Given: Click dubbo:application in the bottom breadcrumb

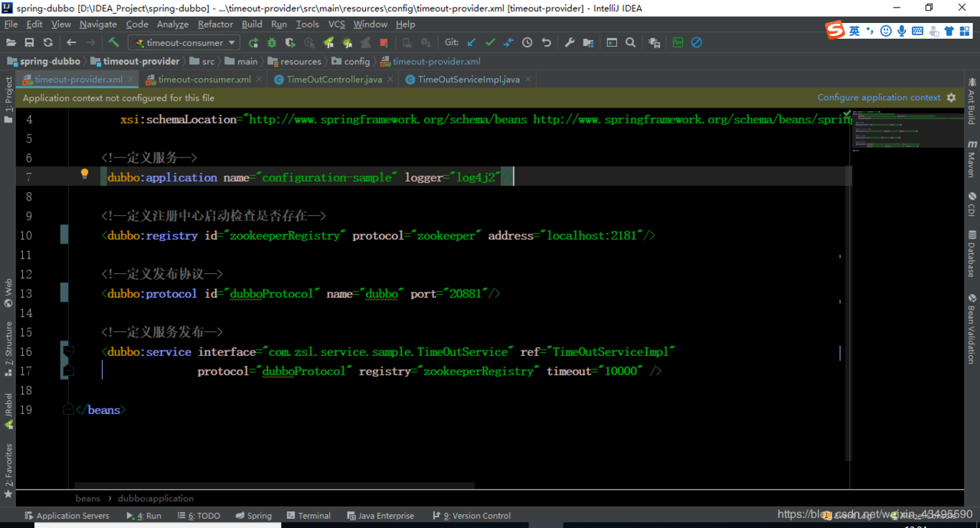Looking at the screenshot, I should (155, 498).
